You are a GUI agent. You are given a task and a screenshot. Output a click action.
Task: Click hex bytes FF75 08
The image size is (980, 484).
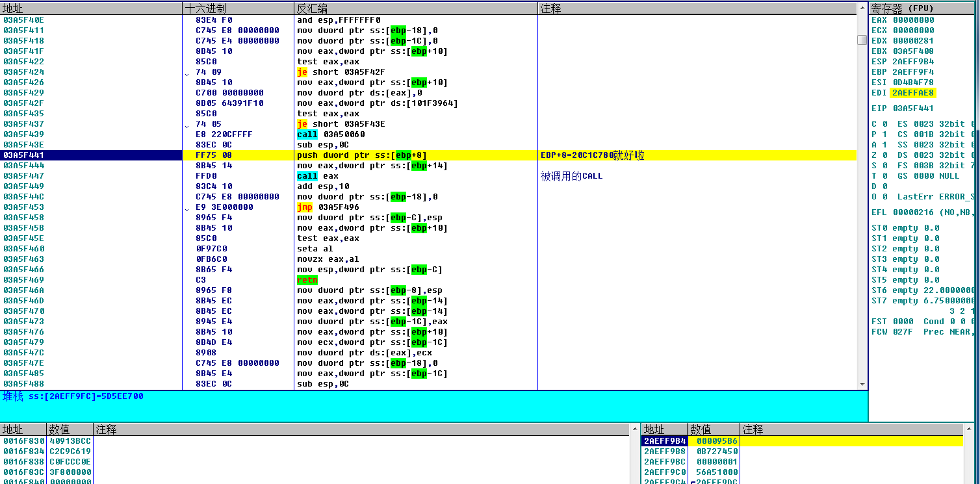pyautogui.click(x=214, y=155)
